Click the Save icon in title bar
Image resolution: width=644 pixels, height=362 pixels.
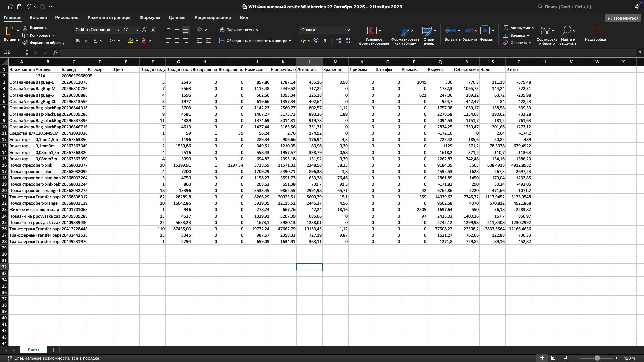(20, 7)
